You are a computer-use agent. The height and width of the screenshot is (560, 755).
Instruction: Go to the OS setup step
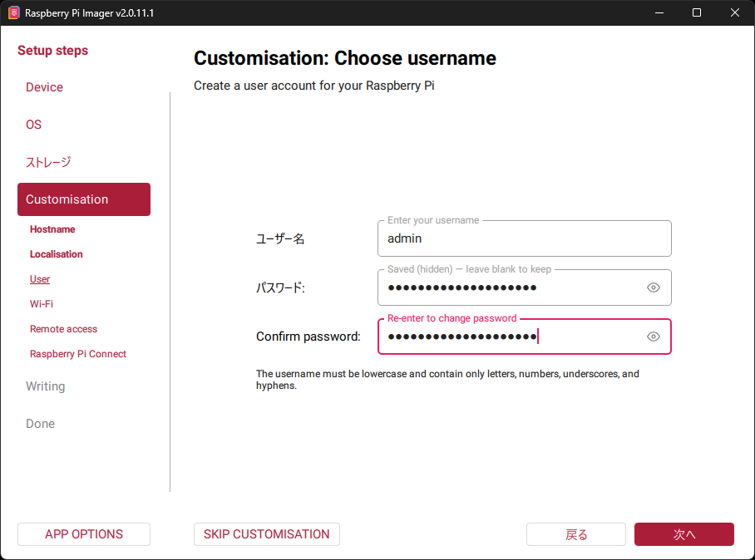[x=34, y=125]
